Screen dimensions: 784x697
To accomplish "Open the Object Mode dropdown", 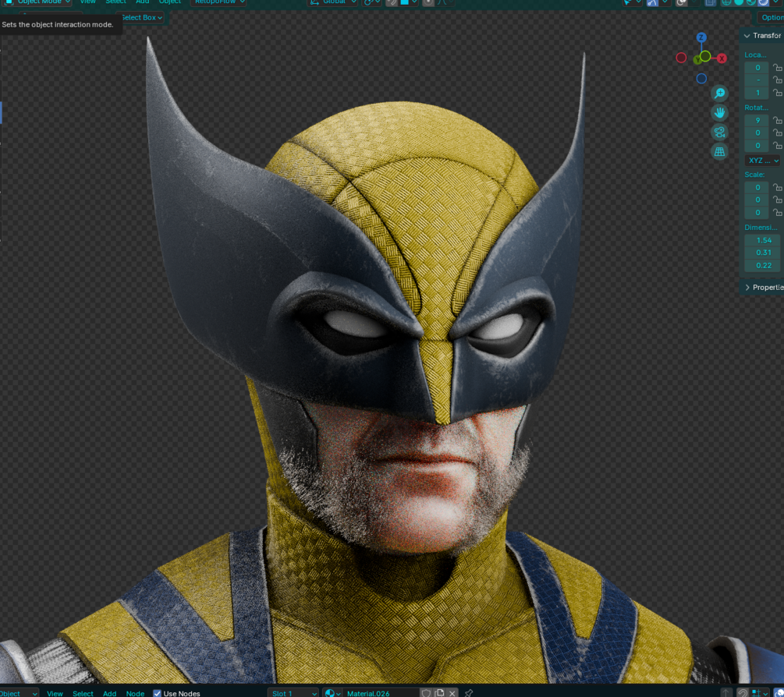I will click(x=38, y=2).
